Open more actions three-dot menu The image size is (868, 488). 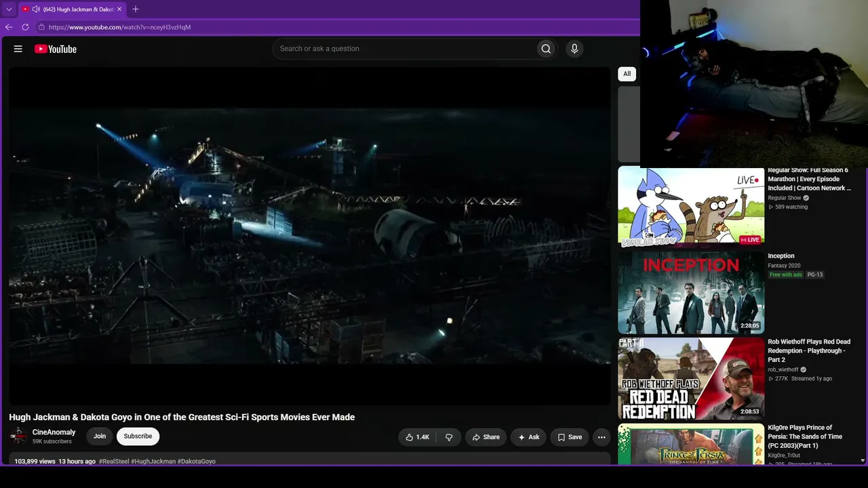[601, 437]
